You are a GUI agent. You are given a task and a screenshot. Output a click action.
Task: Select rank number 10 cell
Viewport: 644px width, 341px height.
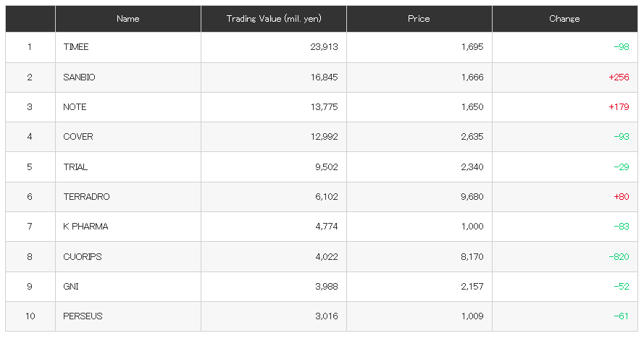pos(30,316)
